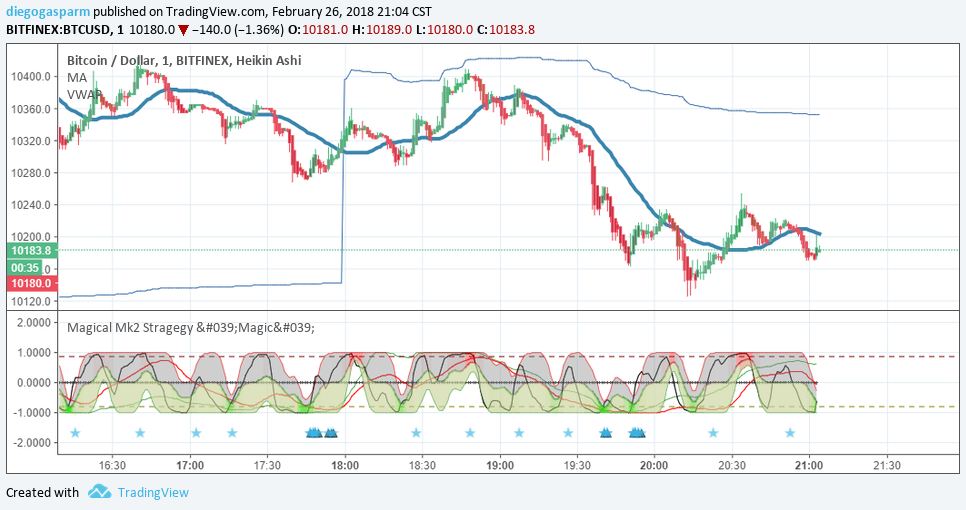Click the last blue star marker before 21:00
The width and height of the screenshot is (966, 510).
[x=790, y=433]
